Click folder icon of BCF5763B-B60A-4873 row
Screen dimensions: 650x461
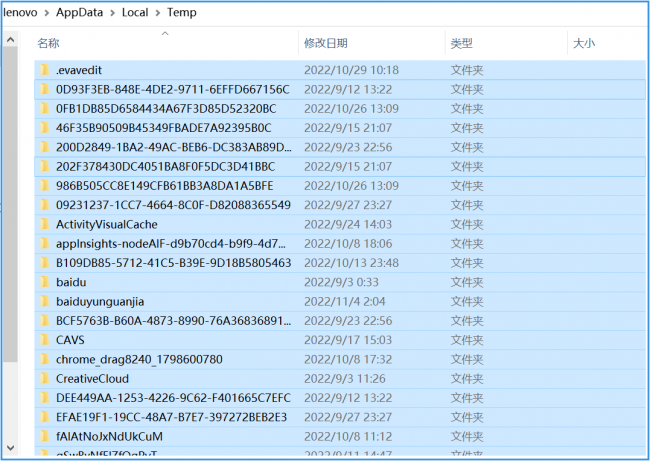click(45, 320)
